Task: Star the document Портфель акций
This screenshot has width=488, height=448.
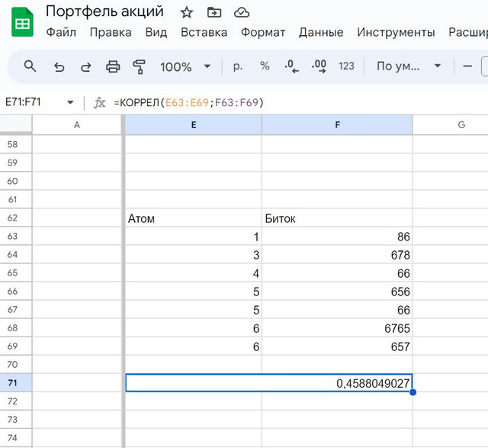Action: [x=186, y=13]
